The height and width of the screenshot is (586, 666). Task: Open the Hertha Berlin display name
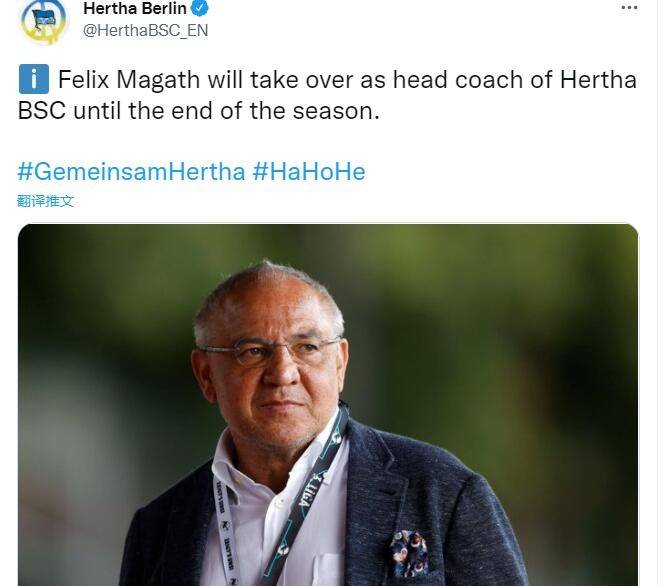point(135,8)
